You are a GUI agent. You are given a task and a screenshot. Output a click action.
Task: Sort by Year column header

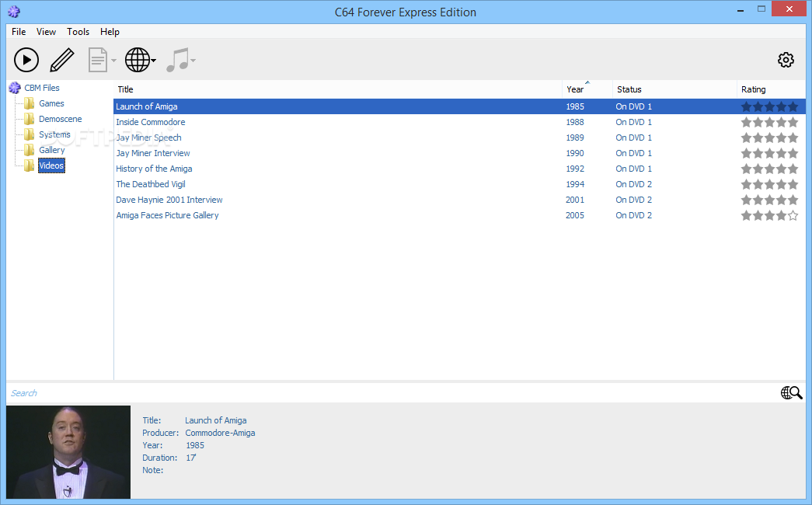tap(587, 89)
